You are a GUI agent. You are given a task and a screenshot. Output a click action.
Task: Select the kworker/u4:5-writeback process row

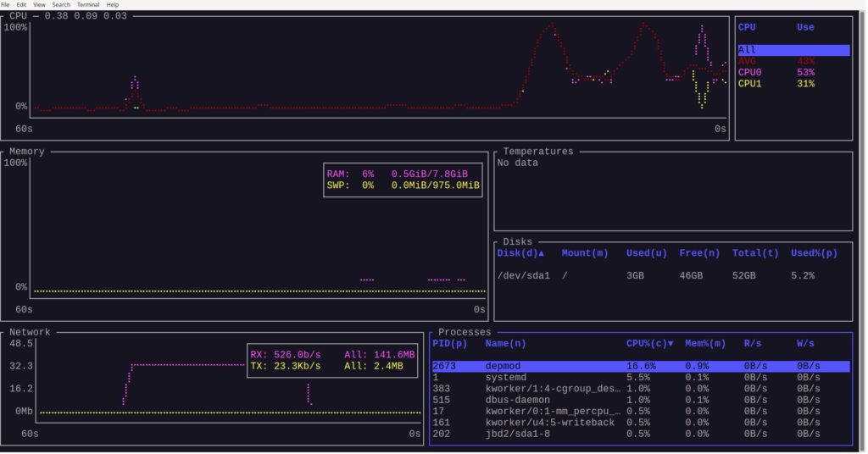tap(641, 423)
